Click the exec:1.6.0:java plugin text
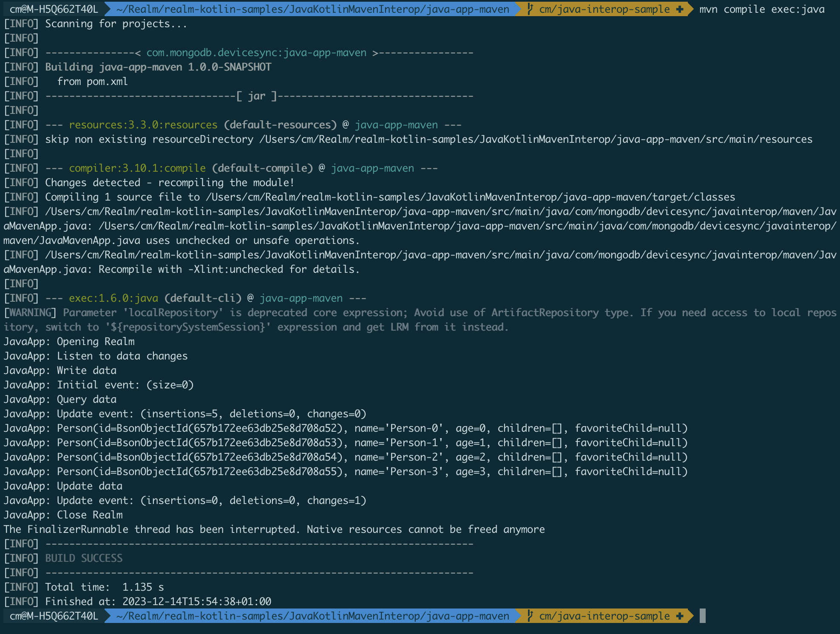Viewport: 840px width, 634px height. (x=113, y=298)
